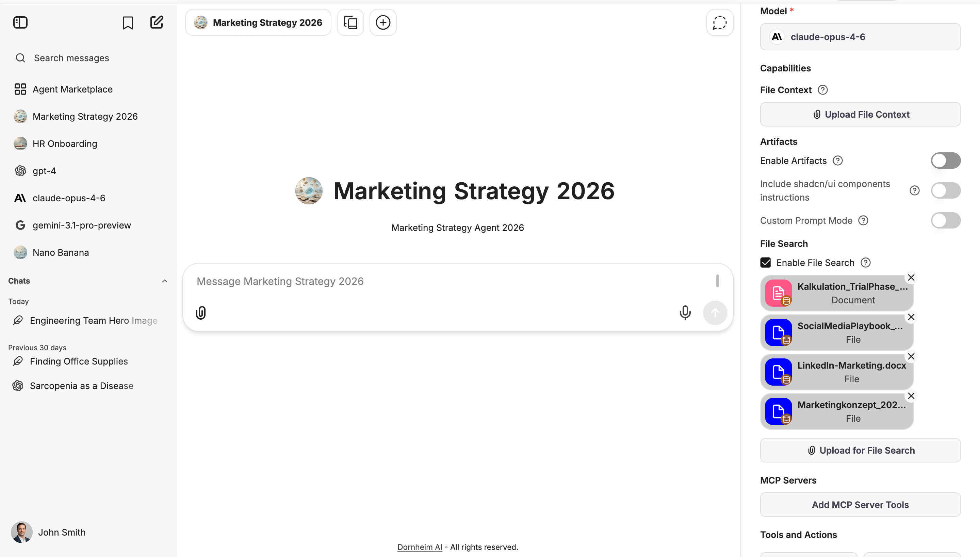Uncheck Enable File Search checkbox
Image resolution: width=980 pixels, height=557 pixels.
766,263
